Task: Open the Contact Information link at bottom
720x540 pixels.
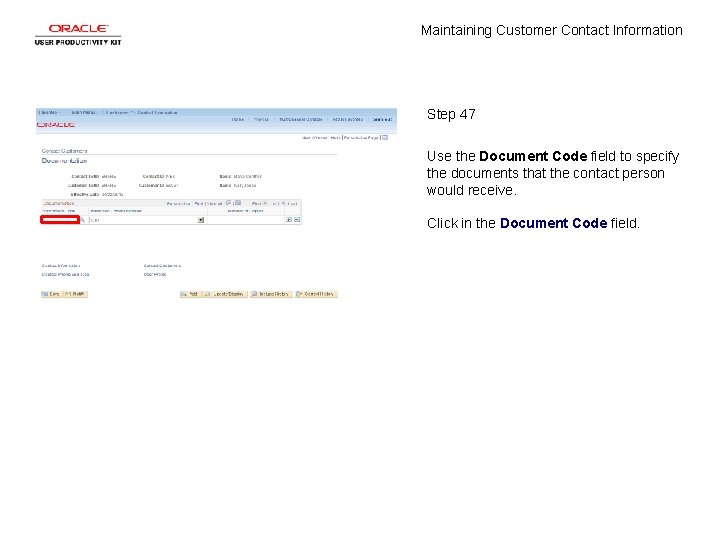Action: (61, 266)
